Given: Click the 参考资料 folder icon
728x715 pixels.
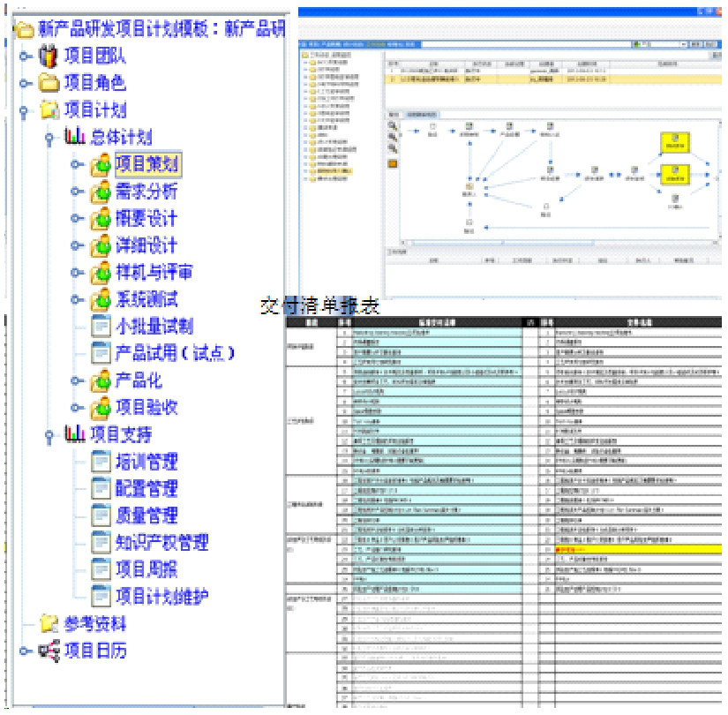Looking at the screenshot, I should [x=49, y=624].
